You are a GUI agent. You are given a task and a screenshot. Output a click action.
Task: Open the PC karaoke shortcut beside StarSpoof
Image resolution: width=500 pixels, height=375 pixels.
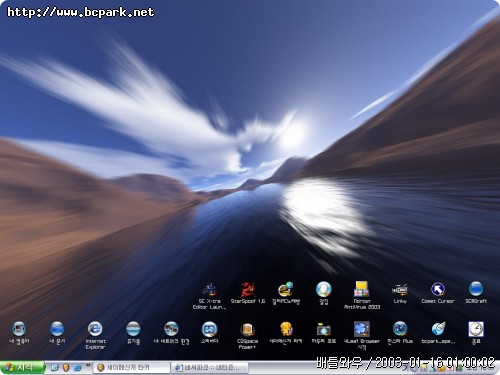pyautogui.click(x=286, y=293)
